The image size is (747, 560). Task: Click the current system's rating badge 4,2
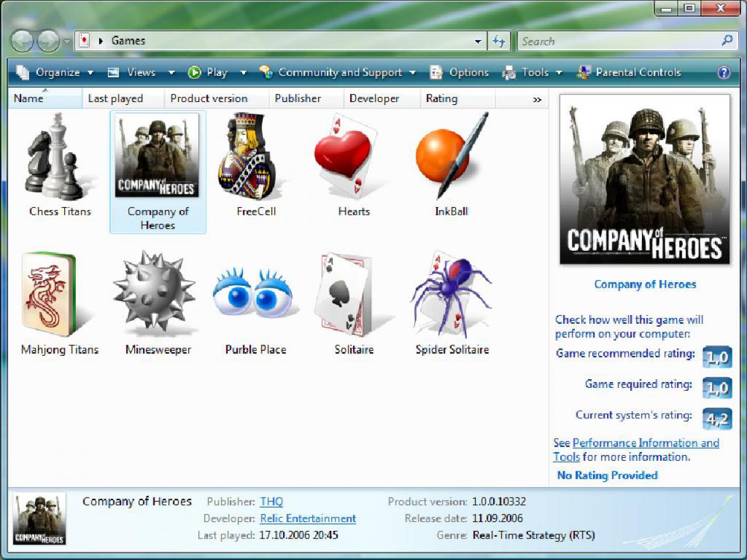[x=717, y=419]
